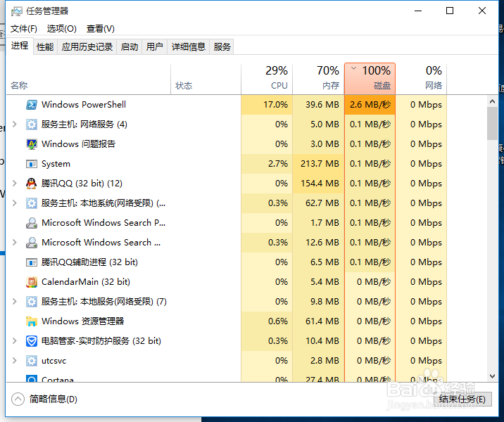Click the 12.6 MB memory value
This screenshot has width=504, height=422.
point(322,243)
